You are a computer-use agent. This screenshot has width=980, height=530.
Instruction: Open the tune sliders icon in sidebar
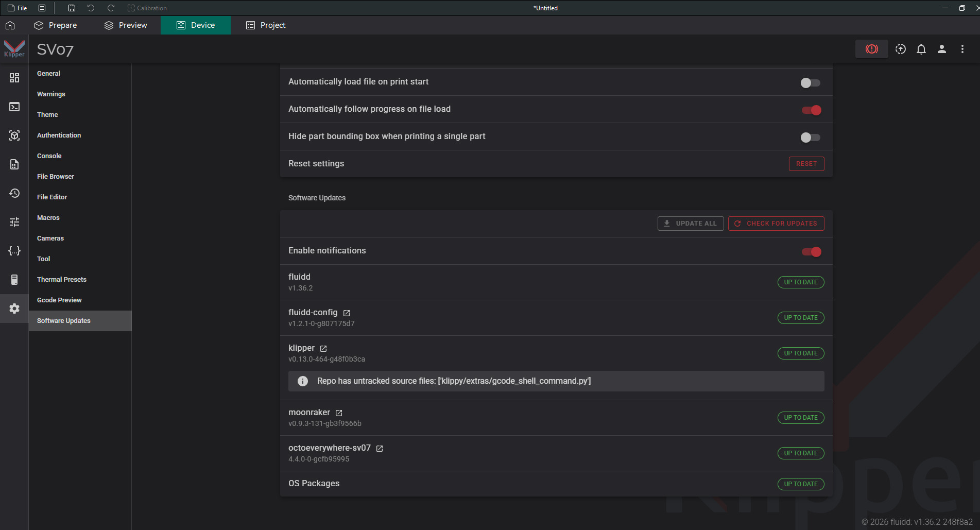click(x=14, y=222)
